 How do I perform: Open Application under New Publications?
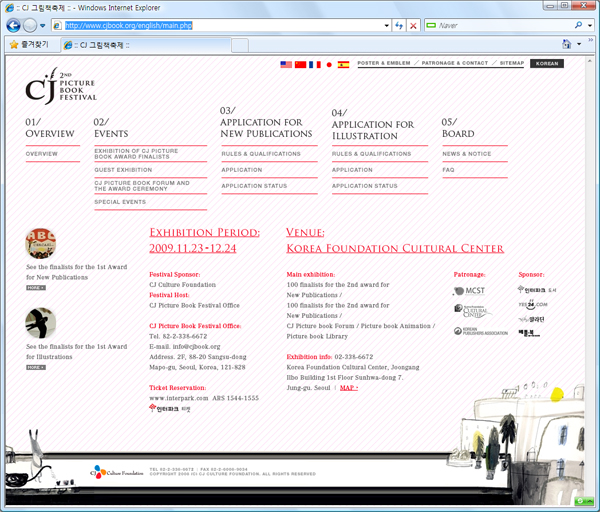click(x=242, y=170)
